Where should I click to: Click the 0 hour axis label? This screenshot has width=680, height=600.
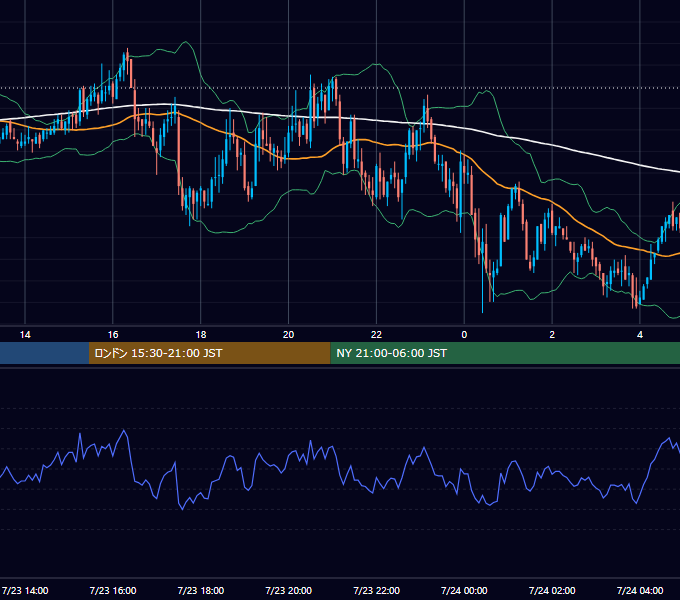click(464, 335)
